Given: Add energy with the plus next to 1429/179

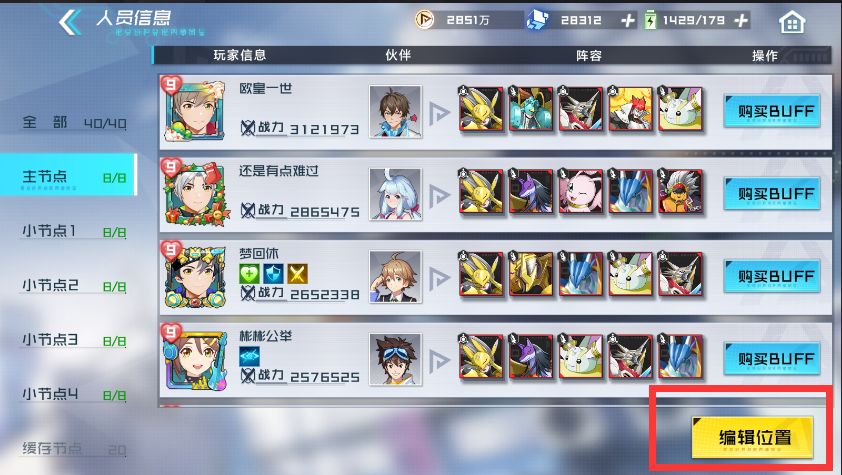Looking at the screenshot, I should pos(741,21).
